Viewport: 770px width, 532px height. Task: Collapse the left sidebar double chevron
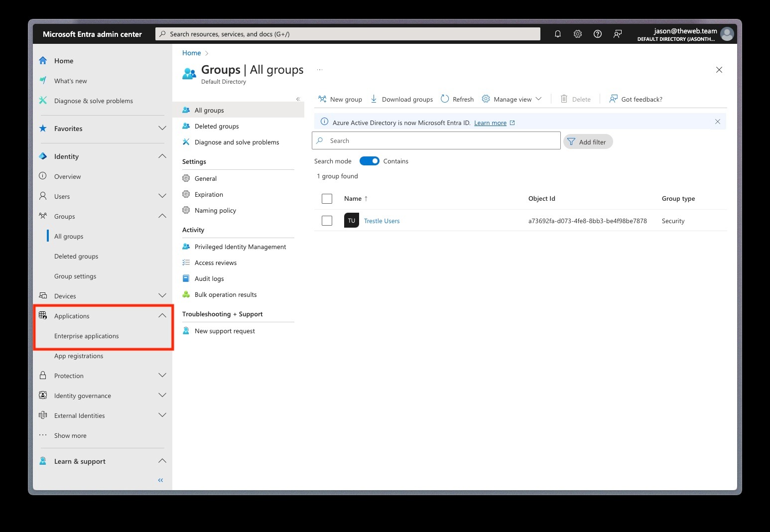pos(160,480)
